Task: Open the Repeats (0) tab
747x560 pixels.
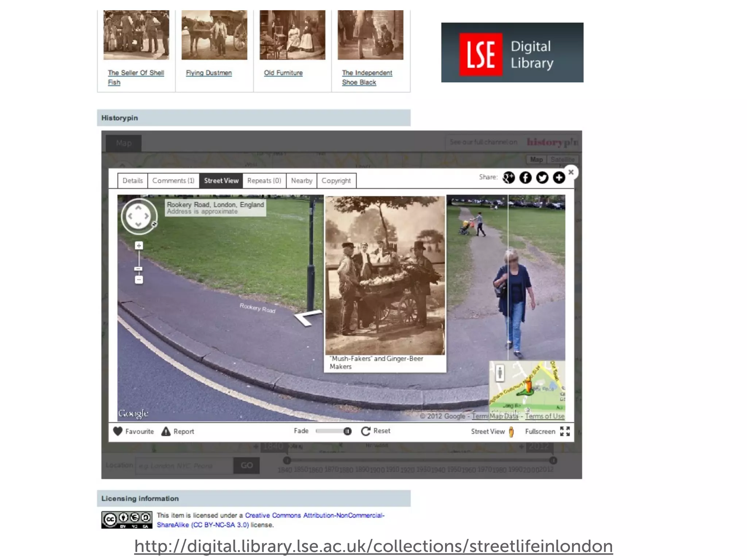Action: [264, 181]
